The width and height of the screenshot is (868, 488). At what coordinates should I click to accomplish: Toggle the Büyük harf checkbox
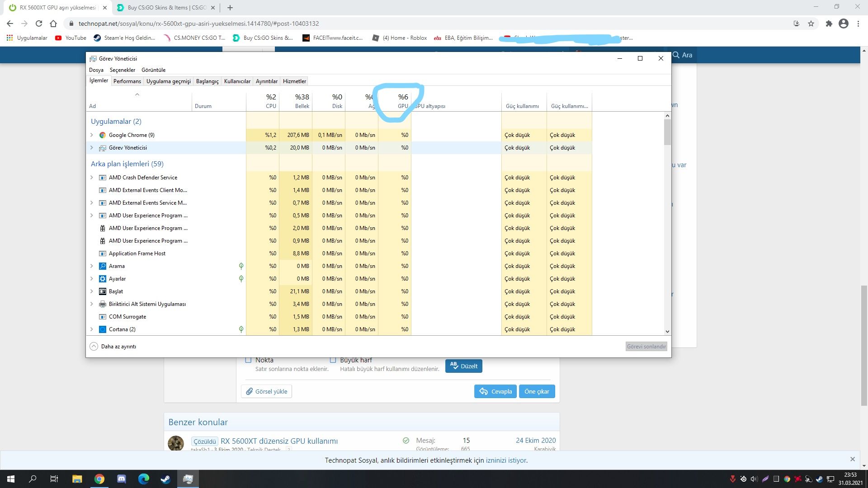click(333, 360)
